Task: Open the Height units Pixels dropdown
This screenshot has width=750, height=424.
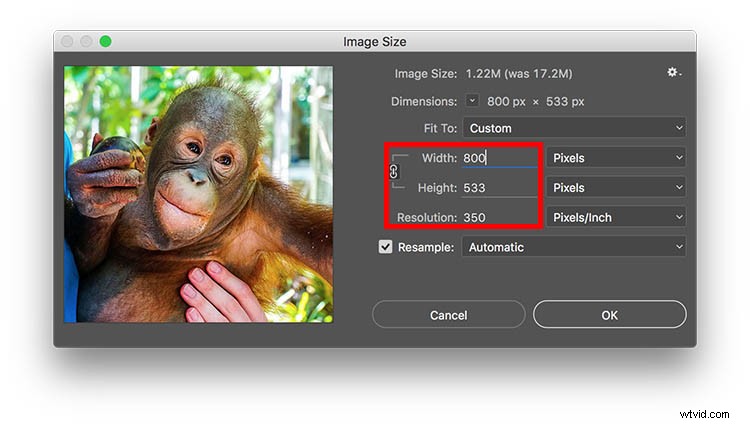Action: point(616,188)
